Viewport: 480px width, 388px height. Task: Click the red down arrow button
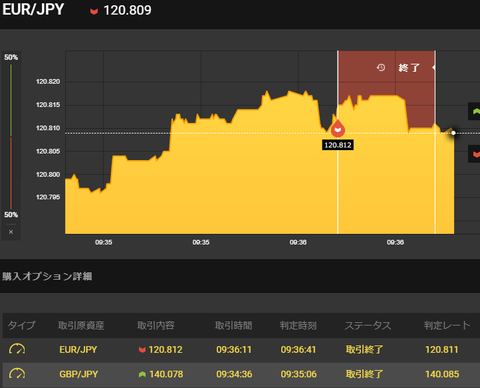pos(475,154)
